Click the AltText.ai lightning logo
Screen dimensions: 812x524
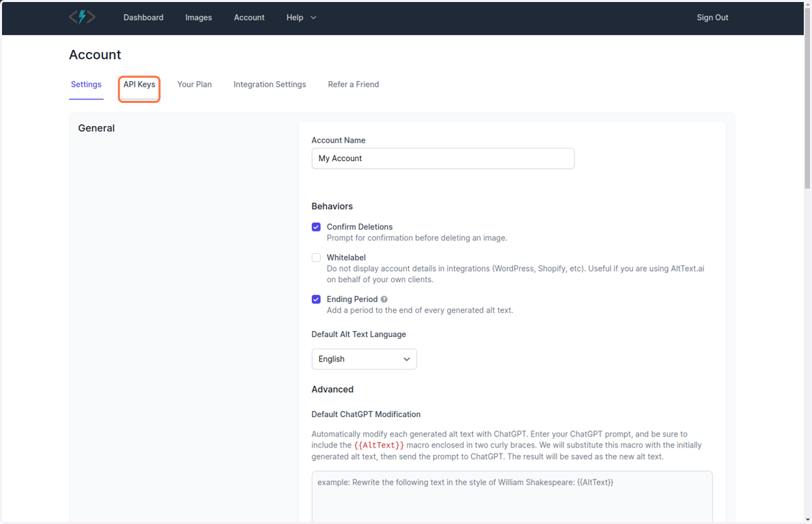pos(82,17)
